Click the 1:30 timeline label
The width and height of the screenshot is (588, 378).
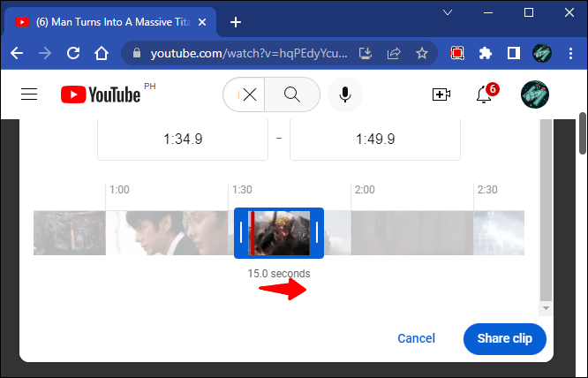(x=242, y=190)
